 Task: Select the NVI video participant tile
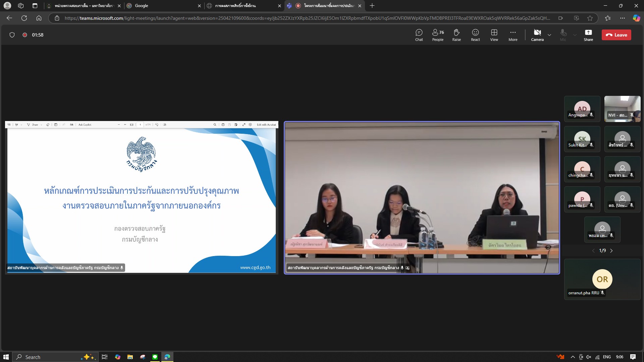pos(623,109)
